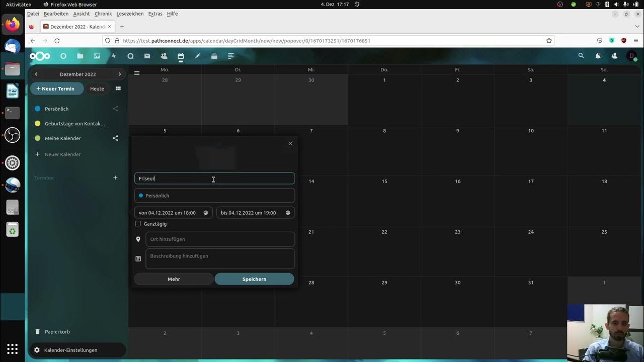Share the Persönlich calendar
Image resolution: width=644 pixels, height=362 pixels.
coord(115,109)
